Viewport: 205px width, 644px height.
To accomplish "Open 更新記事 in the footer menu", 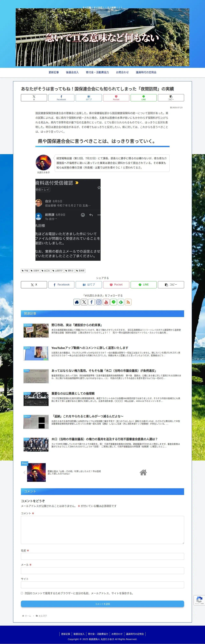I will pos(65,634).
